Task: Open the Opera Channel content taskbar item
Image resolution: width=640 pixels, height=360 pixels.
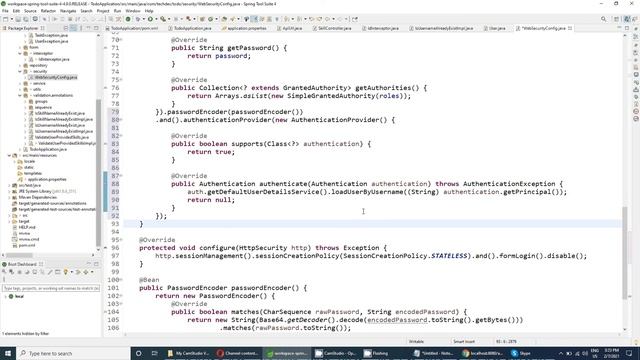Action: (237, 353)
